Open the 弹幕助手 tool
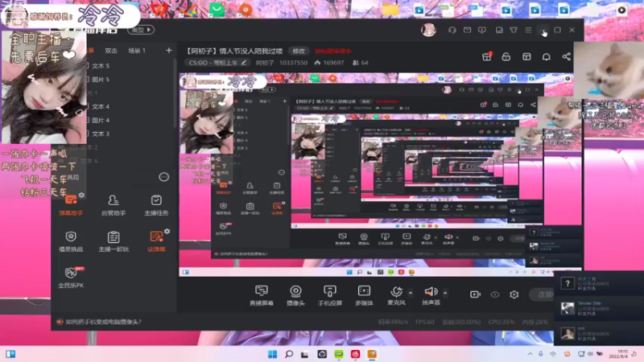The image size is (644, 362). tap(71, 205)
